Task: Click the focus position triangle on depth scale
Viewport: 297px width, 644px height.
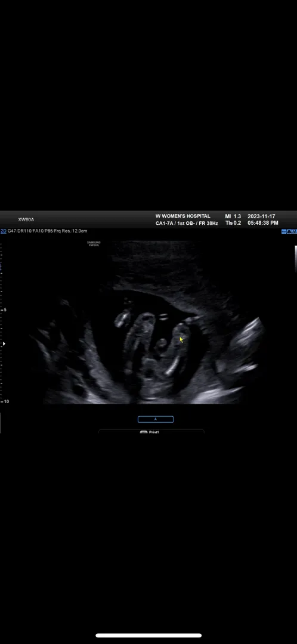Action: [4, 344]
